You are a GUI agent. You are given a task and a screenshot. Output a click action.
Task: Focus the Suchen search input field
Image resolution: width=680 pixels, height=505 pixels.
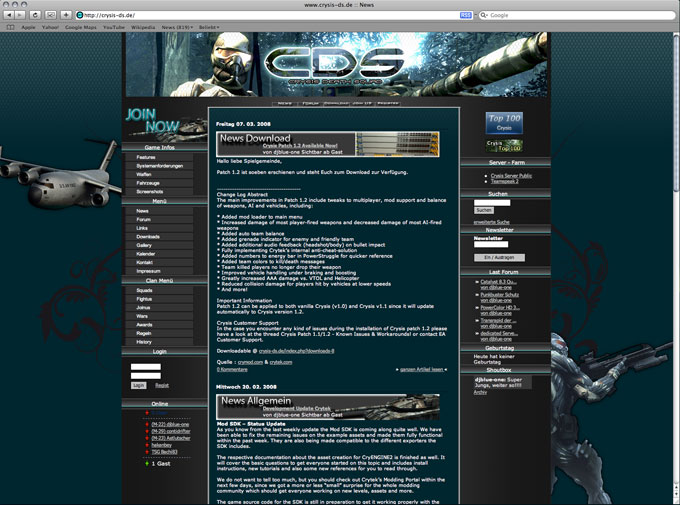(x=492, y=203)
